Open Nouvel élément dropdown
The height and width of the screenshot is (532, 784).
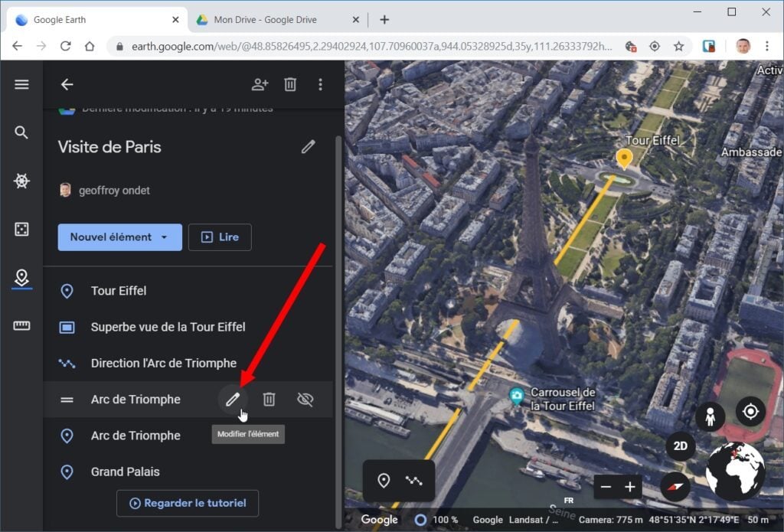click(x=120, y=237)
